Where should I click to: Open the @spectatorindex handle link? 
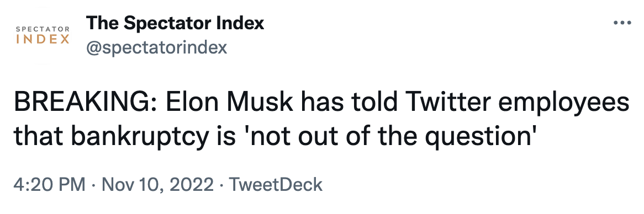point(156,48)
